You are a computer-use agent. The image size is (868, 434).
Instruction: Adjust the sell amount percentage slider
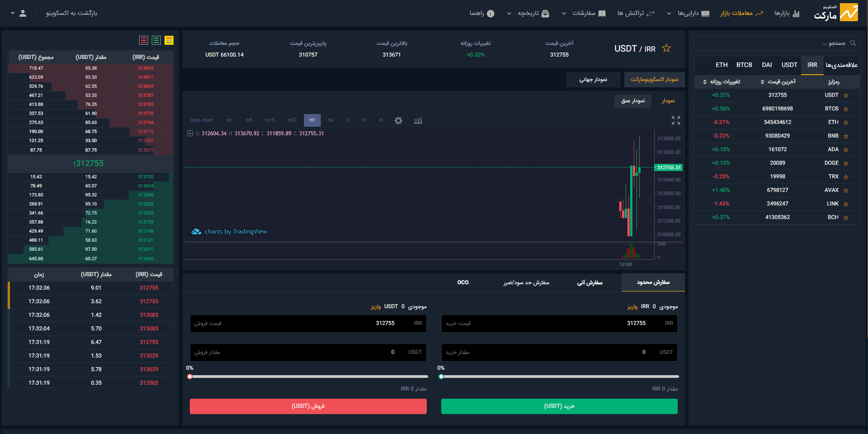click(309, 377)
